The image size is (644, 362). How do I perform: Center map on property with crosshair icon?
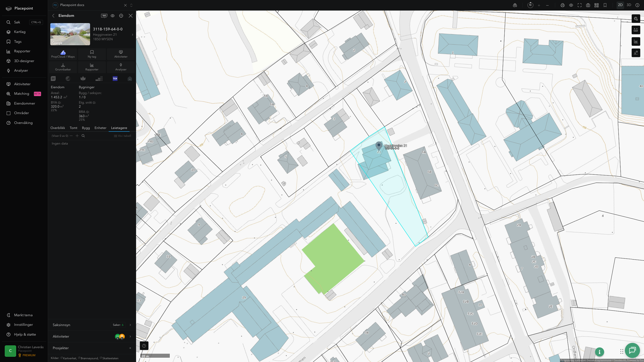pyautogui.click(x=121, y=16)
